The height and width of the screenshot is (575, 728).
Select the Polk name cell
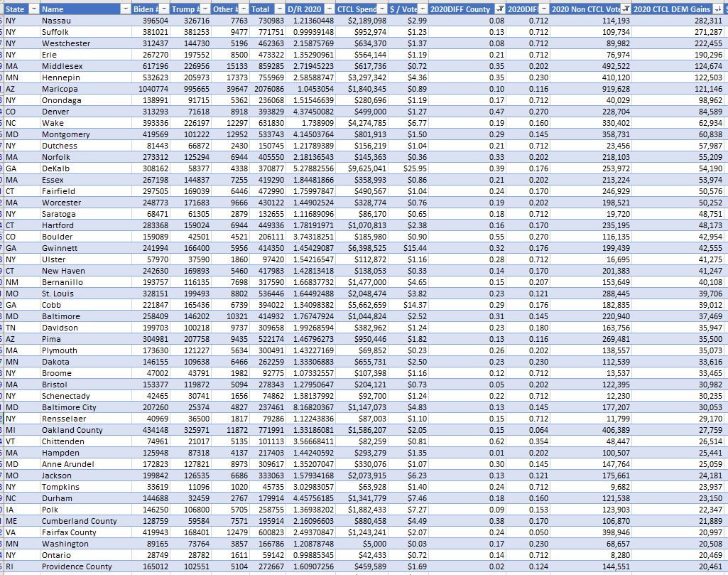(x=85, y=510)
